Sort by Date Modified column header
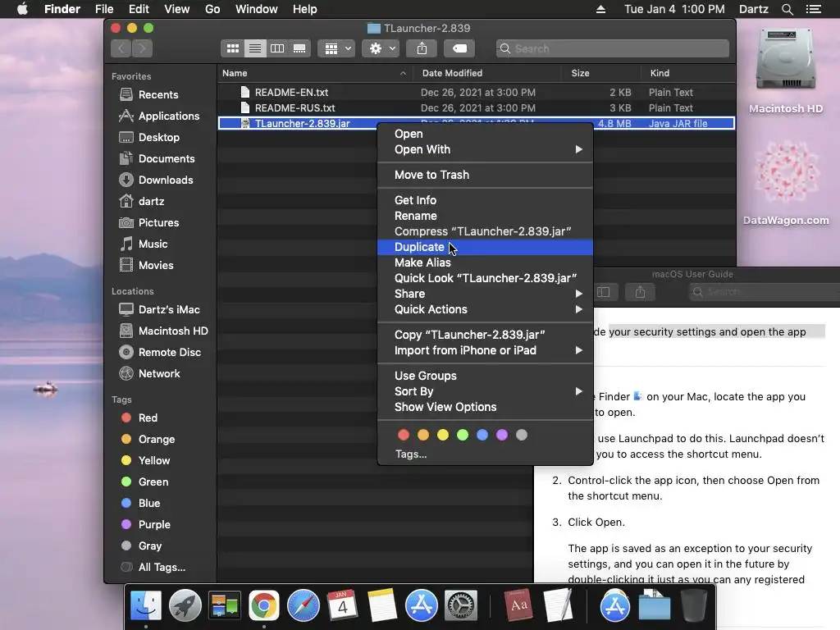This screenshot has width=840, height=630. click(487, 73)
